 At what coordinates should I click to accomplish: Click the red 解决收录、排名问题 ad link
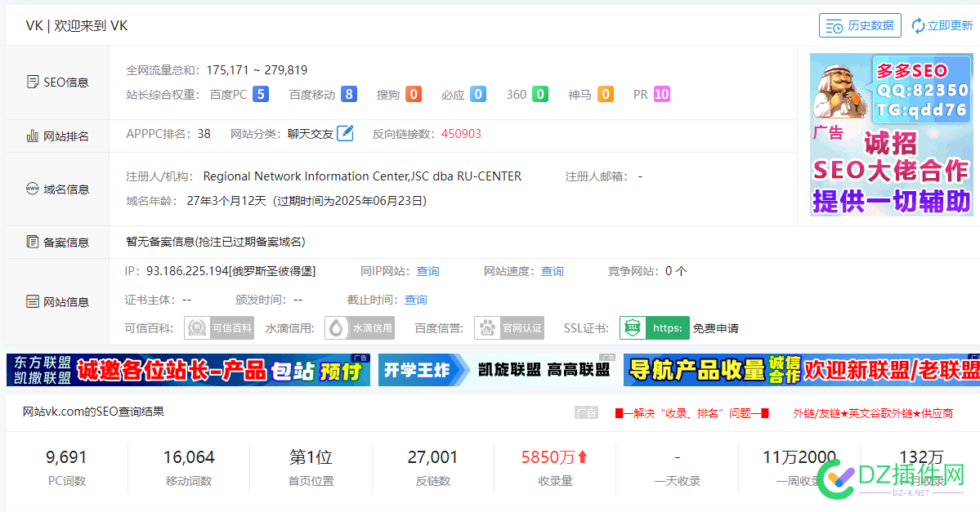pyautogui.click(x=691, y=413)
